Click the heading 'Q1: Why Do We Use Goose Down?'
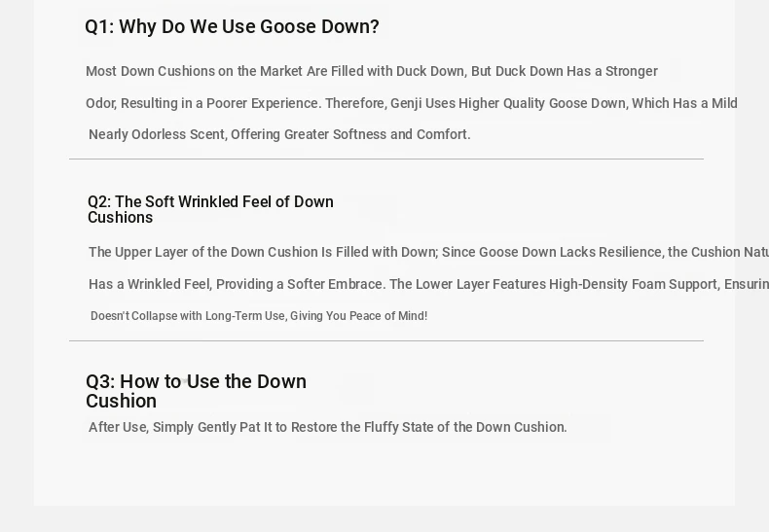The image size is (769, 532). click(232, 27)
